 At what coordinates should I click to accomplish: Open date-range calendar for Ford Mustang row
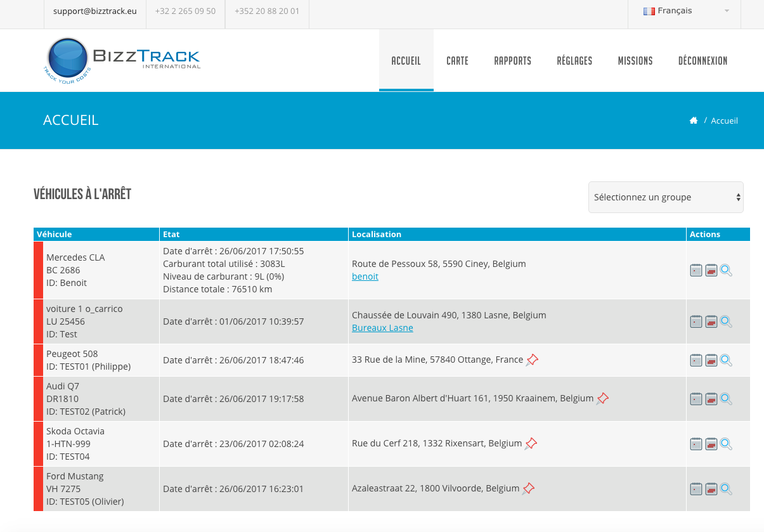[x=711, y=490]
